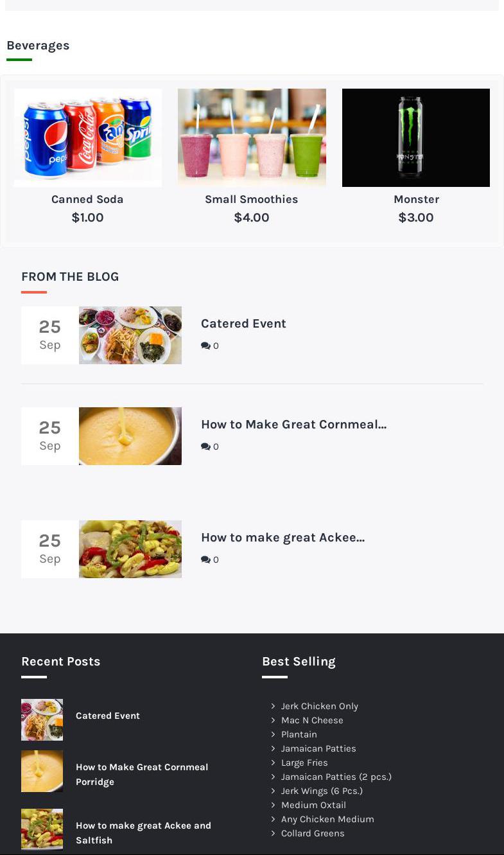Open the Catered Event blog title

click(x=243, y=324)
